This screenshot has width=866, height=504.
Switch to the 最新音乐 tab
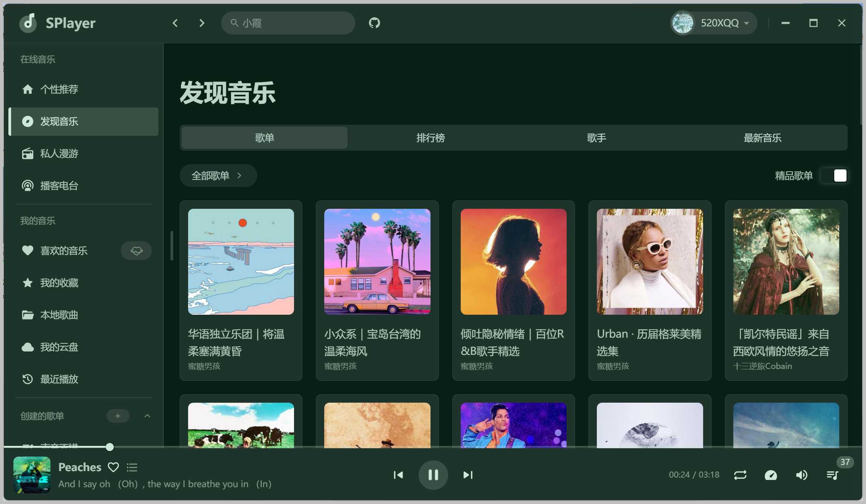762,138
